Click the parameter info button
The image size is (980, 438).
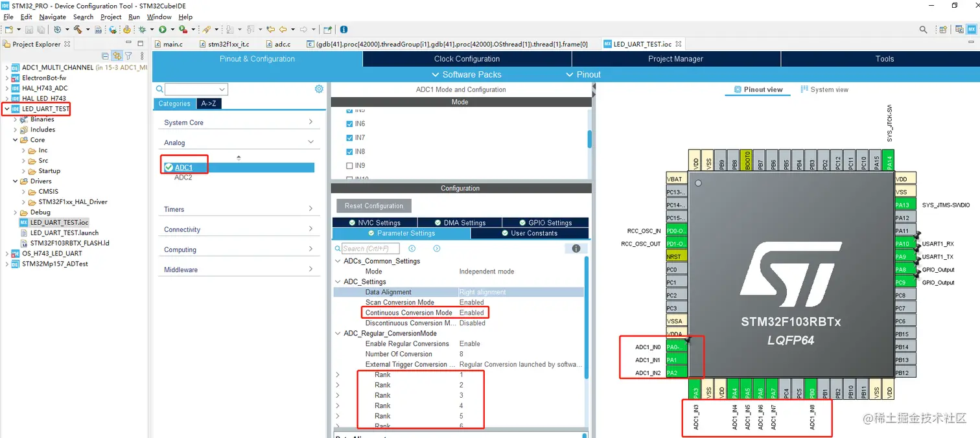coord(576,249)
